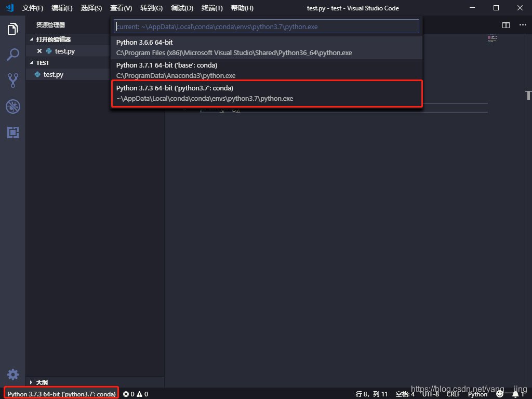Click the VS Code logo icon

pyautogui.click(x=9, y=8)
